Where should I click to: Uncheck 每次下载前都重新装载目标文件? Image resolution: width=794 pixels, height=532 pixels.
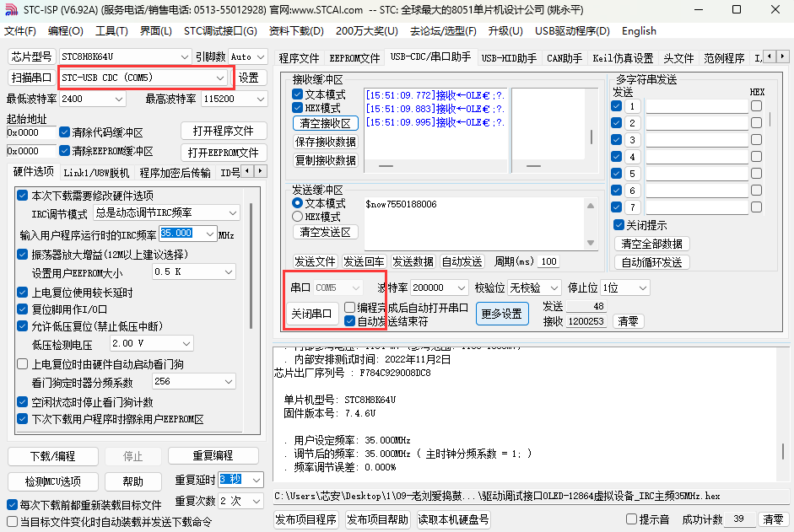[12, 505]
